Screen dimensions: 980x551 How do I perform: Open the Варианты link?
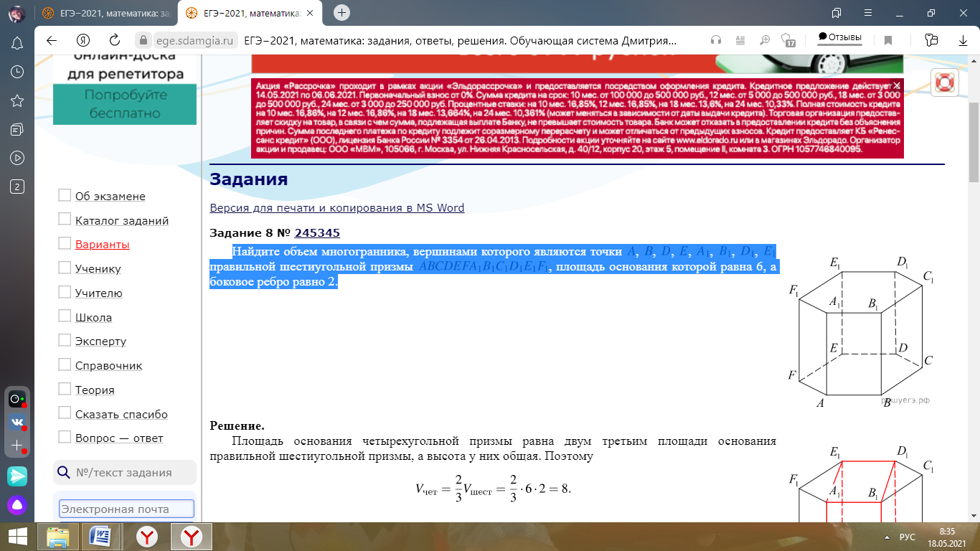103,245
